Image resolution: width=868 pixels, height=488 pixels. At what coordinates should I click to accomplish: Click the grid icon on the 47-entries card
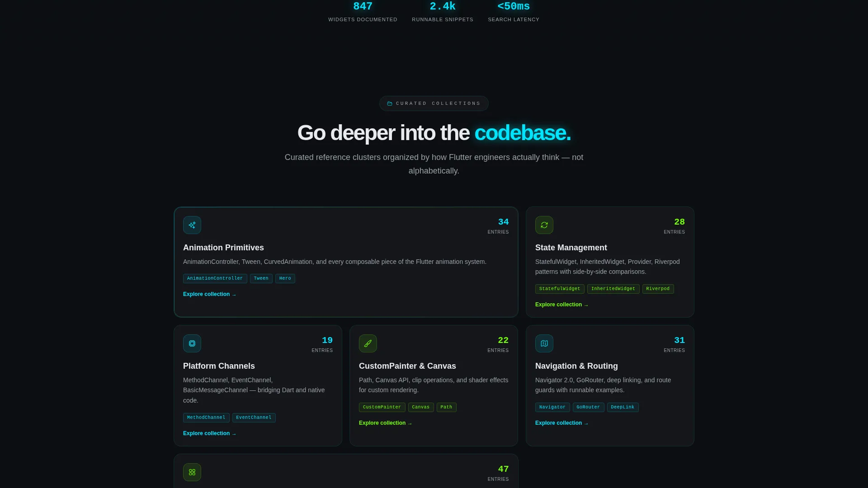click(x=192, y=472)
